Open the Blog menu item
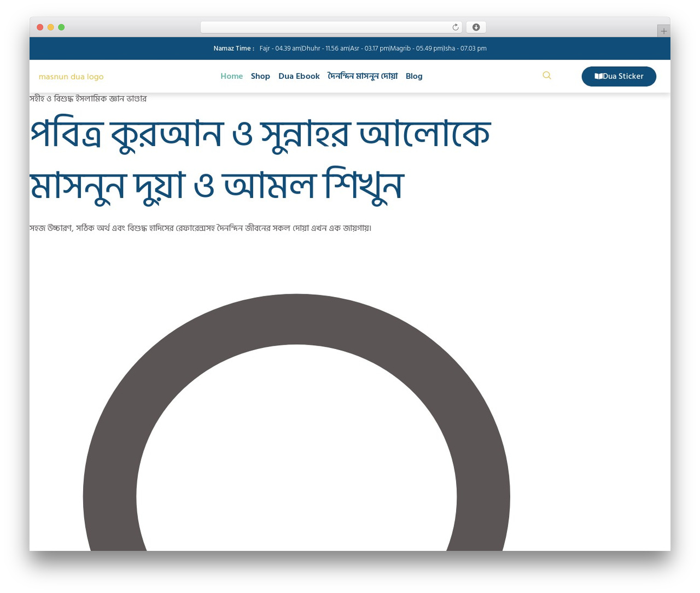The height and width of the screenshot is (593, 700). click(x=414, y=76)
